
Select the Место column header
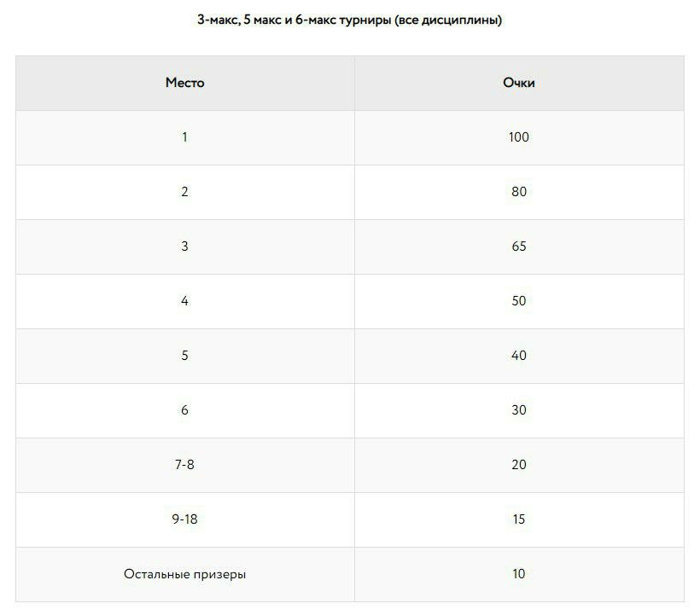point(185,83)
